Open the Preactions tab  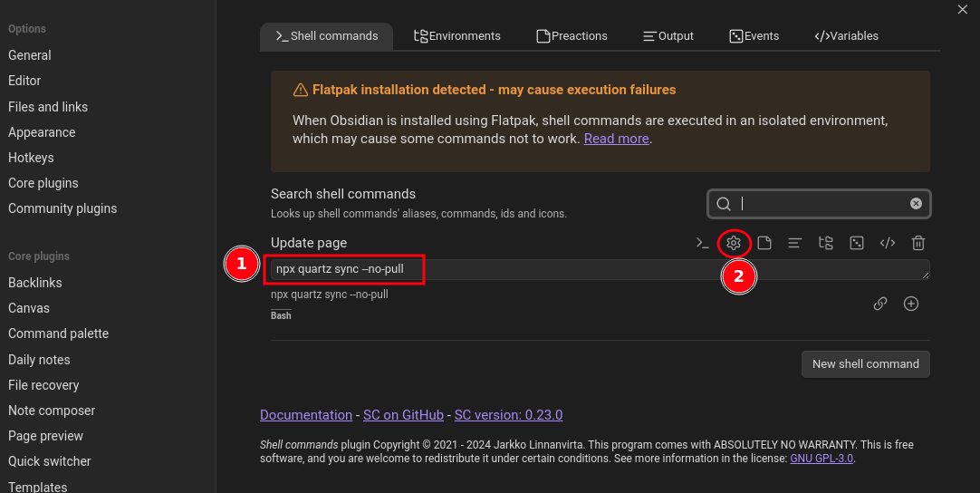572,36
